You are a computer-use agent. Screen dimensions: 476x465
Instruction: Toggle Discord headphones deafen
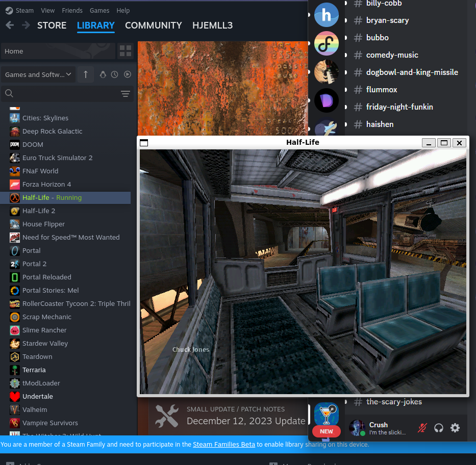pyautogui.click(x=439, y=428)
